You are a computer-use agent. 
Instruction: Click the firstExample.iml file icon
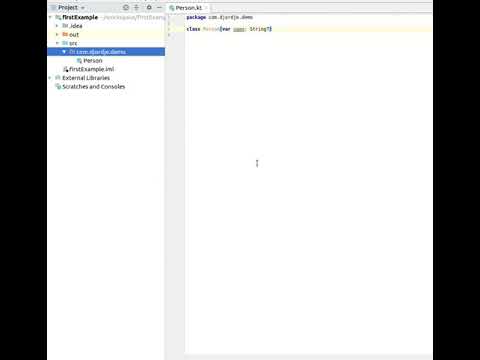(x=65, y=69)
